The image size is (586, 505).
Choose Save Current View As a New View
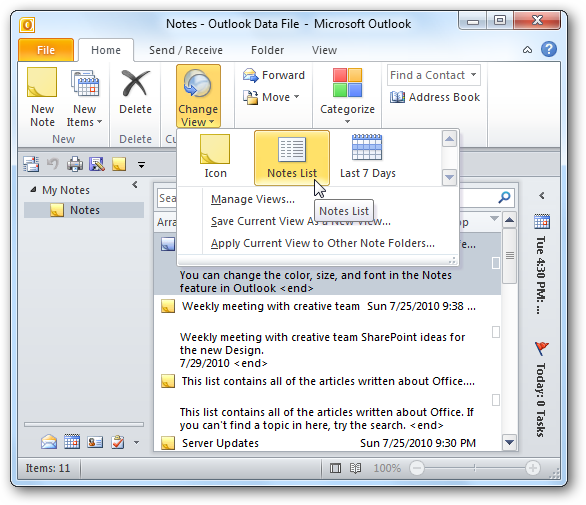(x=300, y=221)
